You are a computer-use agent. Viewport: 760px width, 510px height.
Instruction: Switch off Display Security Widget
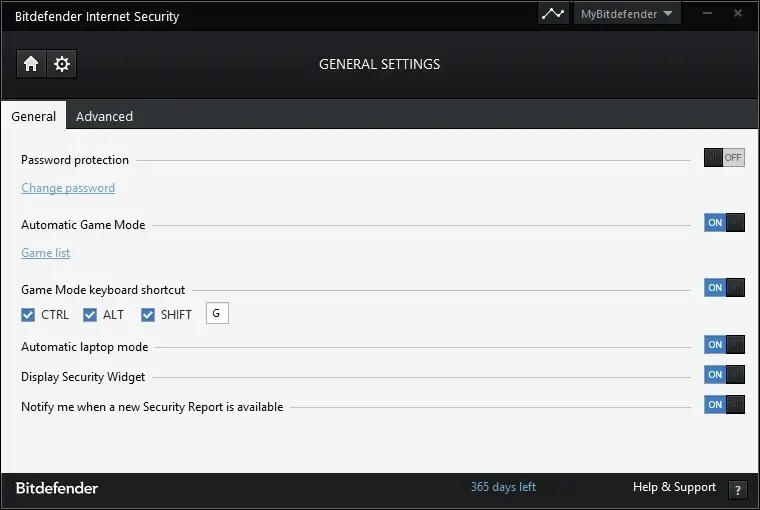(724, 375)
